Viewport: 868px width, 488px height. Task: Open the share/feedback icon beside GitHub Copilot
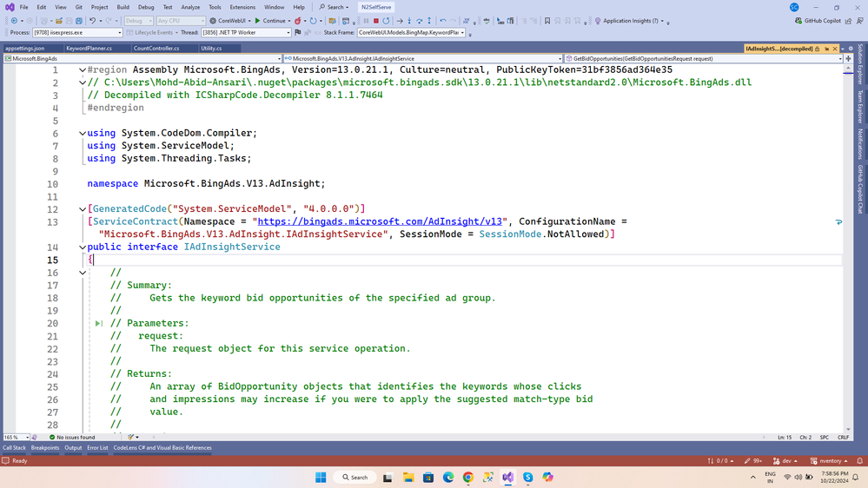point(848,21)
